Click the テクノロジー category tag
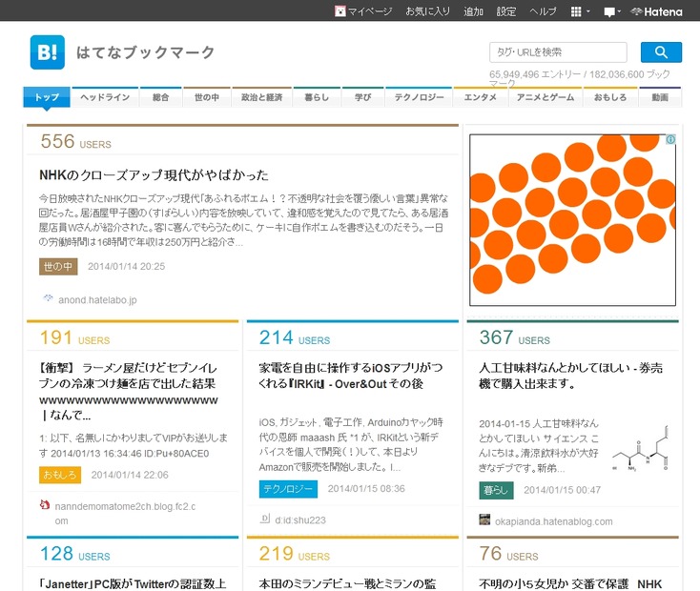700x591 pixels. click(288, 489)
